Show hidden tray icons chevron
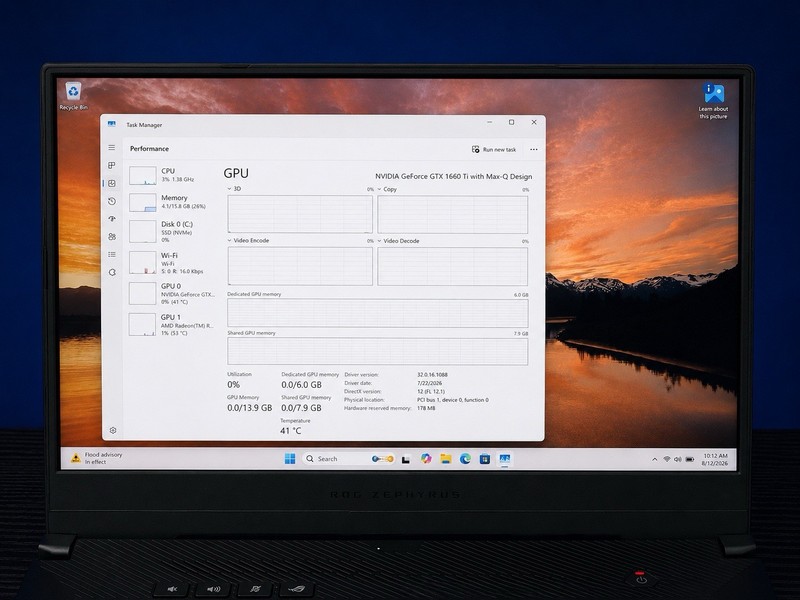The width and height of the screenshot is (800, 600). 655,459
